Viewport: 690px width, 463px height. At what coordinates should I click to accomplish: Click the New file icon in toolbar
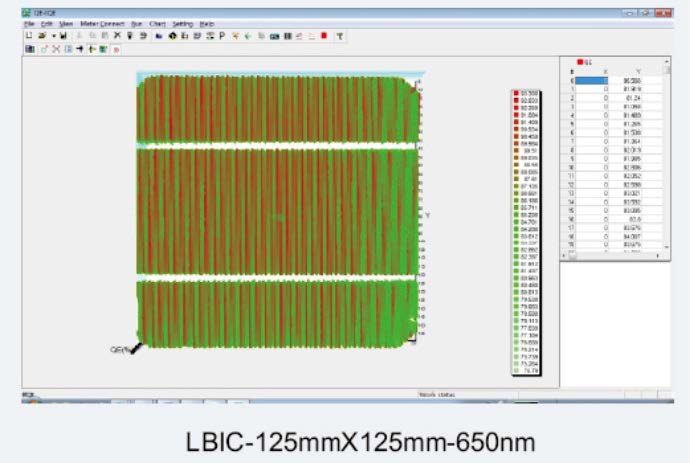29,35
